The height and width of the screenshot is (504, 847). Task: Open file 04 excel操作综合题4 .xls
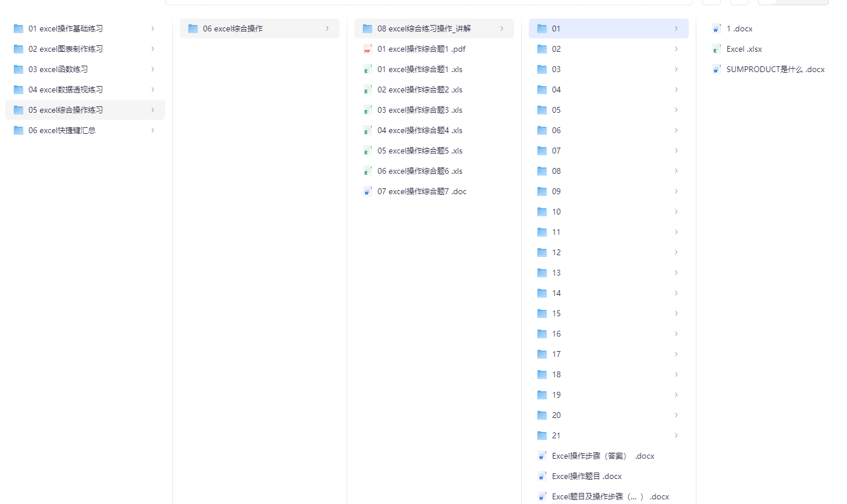click(419, 130)
